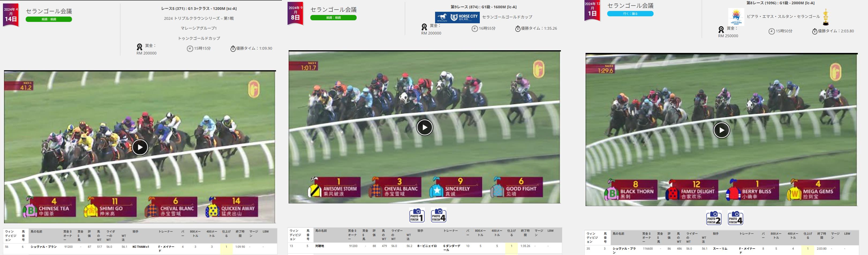Viewport: 868px width, 255px height.
Task: Open Photo Finish 4 for the 1600M race
Action: tap(438, 216)
